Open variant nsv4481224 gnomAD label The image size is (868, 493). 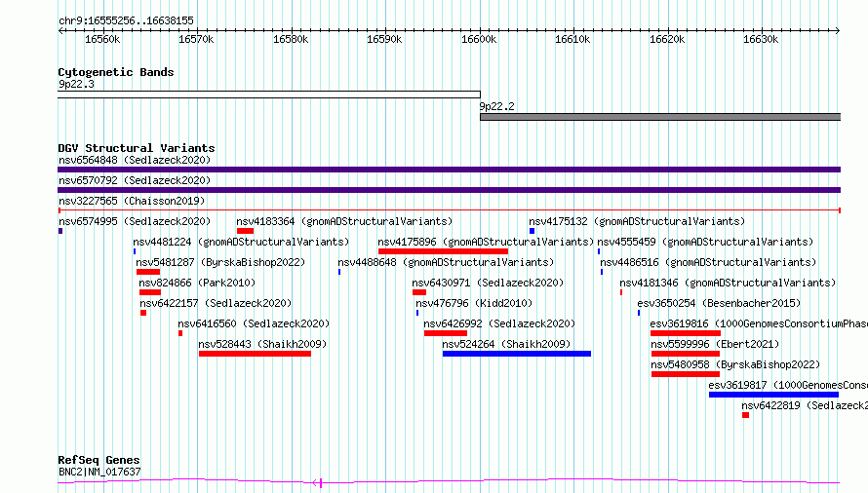pyautogui.click(x=241, y=242)
